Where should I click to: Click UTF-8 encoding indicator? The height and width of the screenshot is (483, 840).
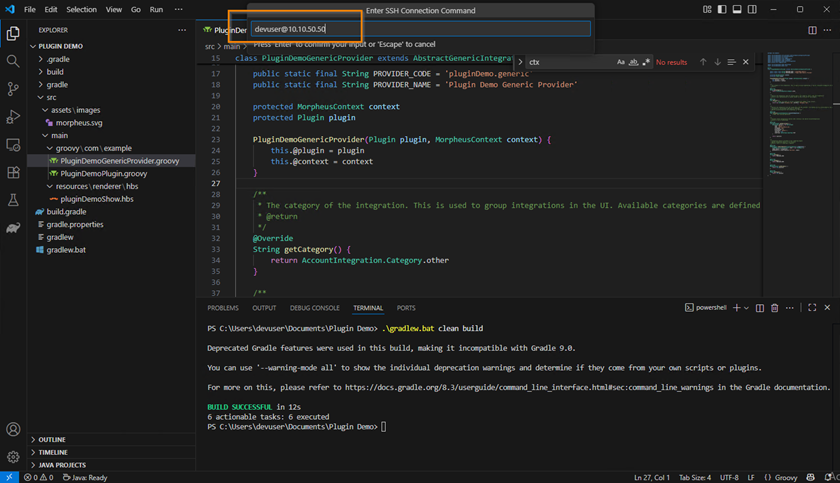[729, 477]
